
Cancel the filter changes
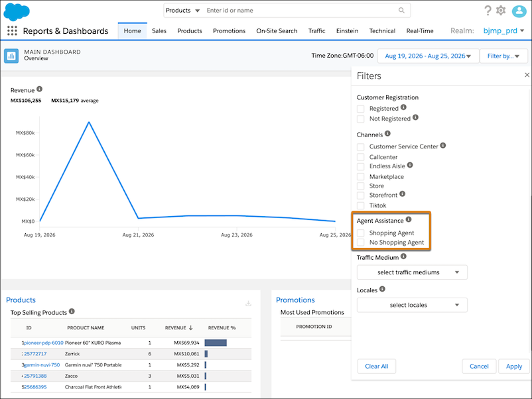[479, 367]
